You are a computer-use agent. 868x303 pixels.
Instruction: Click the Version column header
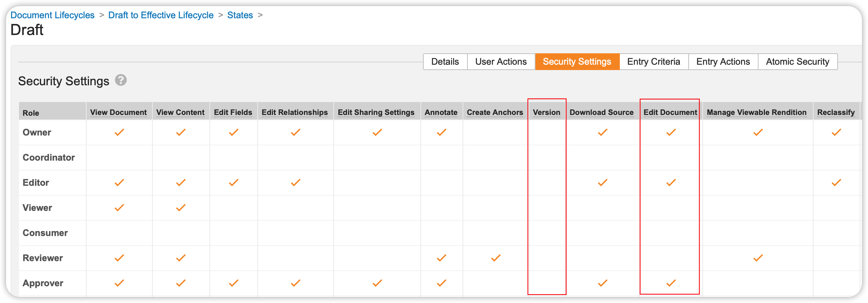546,112
